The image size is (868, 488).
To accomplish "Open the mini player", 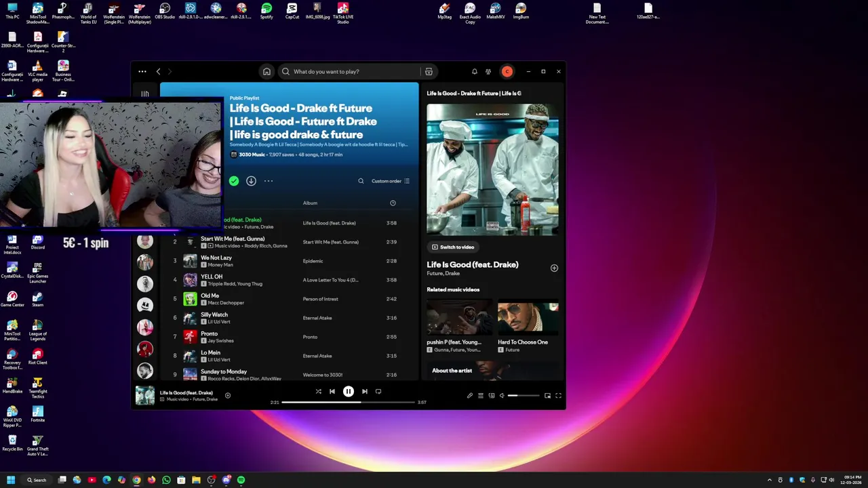I will click(547, 395).
